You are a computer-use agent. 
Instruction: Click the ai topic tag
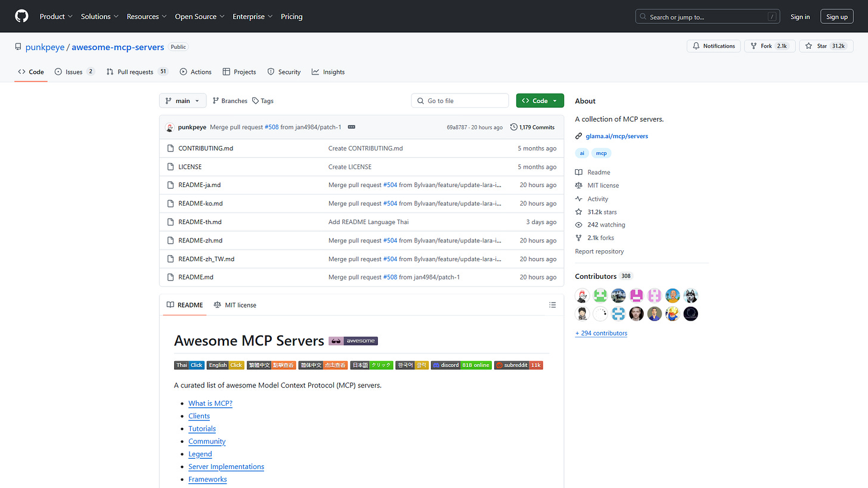click(x=582, y=153)
